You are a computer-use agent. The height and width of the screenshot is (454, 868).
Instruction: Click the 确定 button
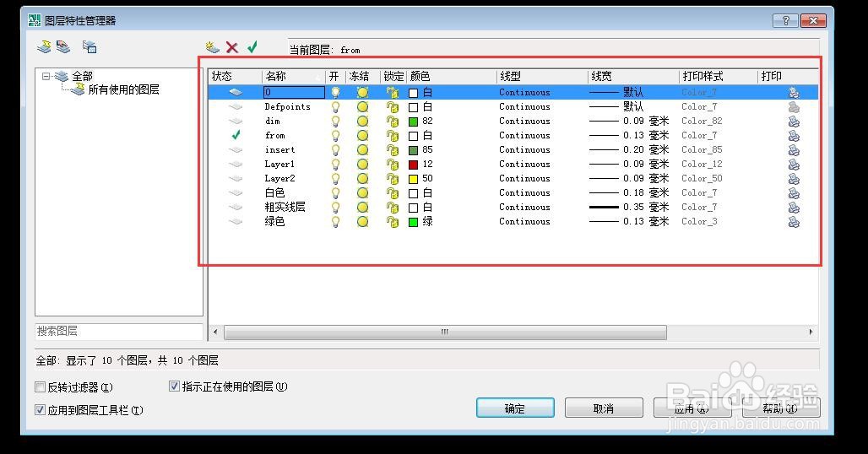(x=515, y=408)
